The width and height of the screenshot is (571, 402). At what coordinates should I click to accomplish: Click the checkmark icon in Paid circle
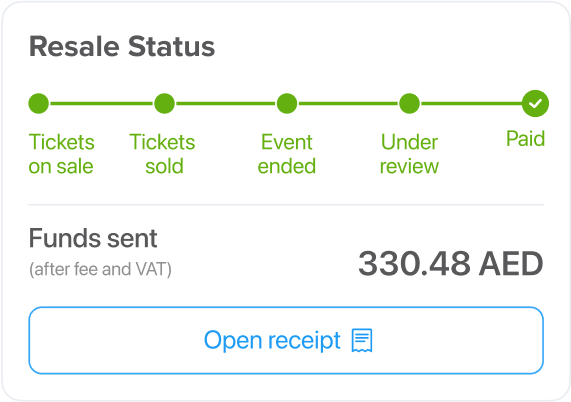pyautogui.click(x=535, y=103)
